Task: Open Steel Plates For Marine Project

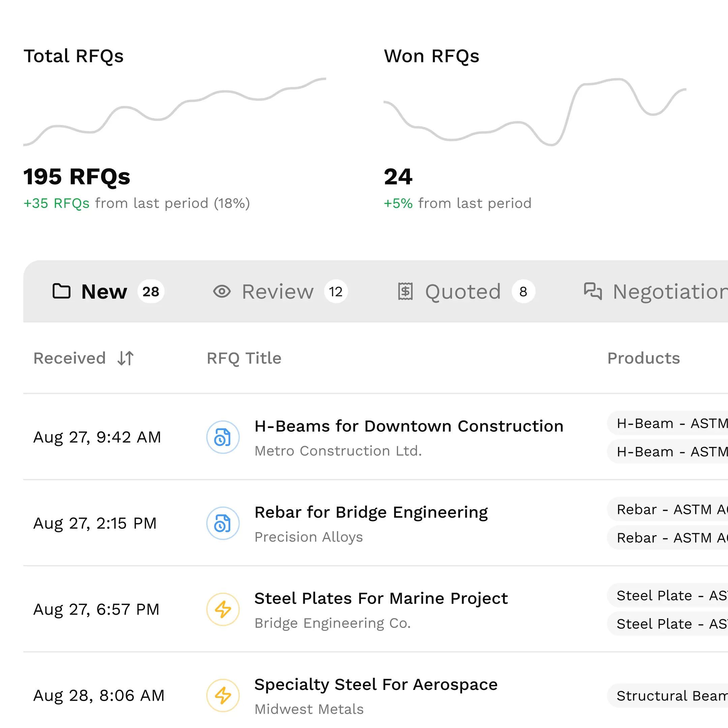Action: [x=381, y=598]
